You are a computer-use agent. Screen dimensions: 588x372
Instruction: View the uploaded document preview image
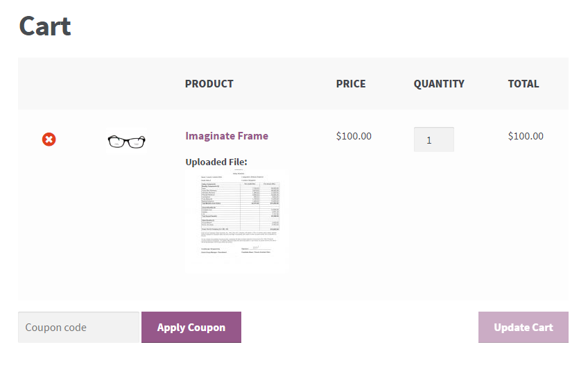tap(237, 221)
